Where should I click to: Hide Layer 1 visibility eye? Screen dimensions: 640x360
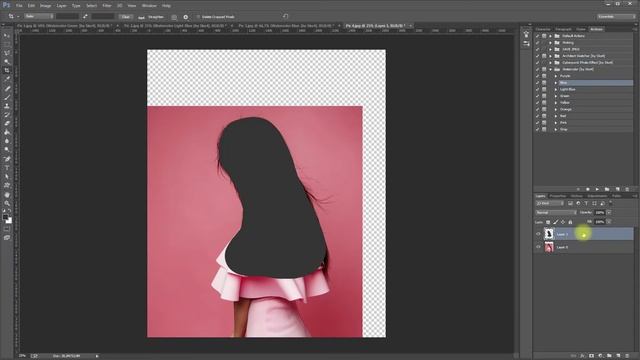pos(538,234)
